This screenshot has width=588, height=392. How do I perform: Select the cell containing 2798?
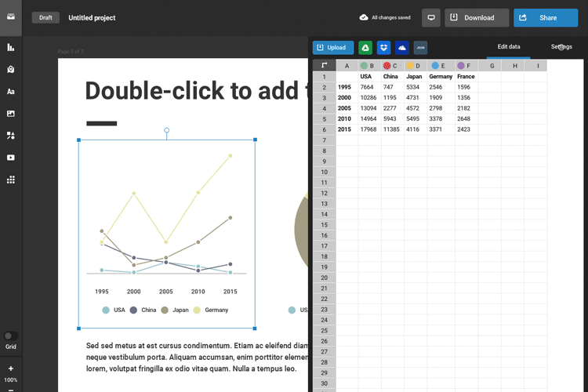pyautogui.click(x=441, y=108)
